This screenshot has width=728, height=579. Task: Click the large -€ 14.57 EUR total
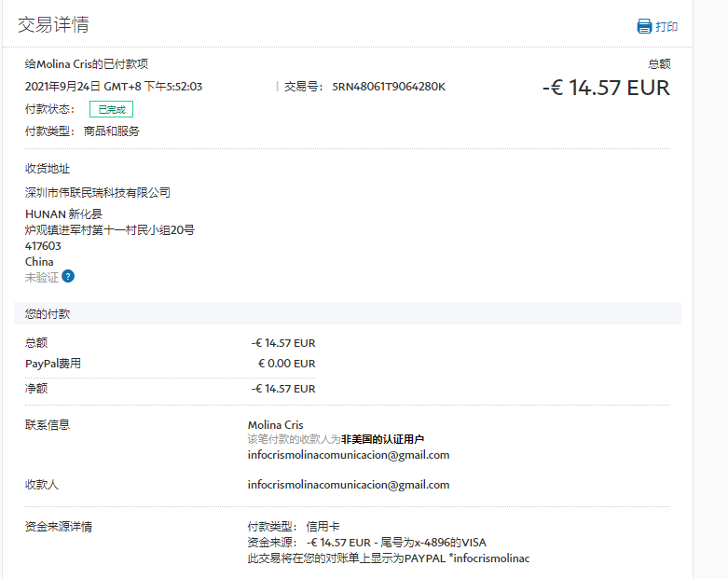point(606,89)
